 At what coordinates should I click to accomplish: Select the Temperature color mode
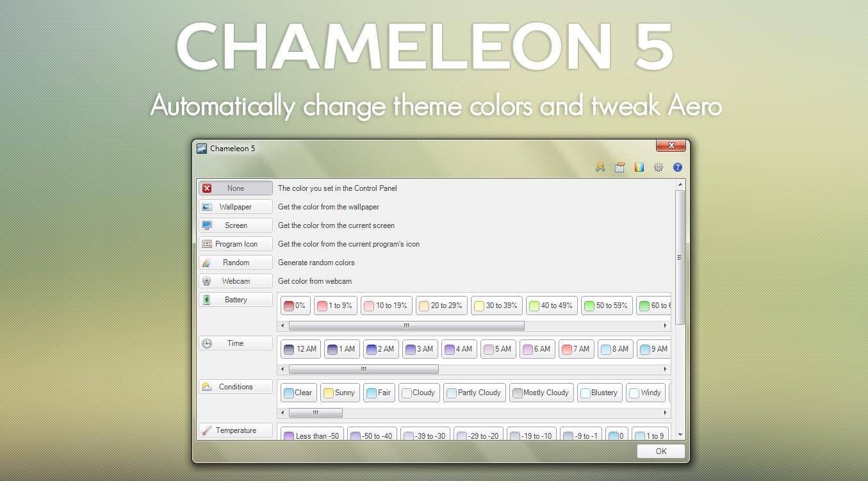(x=236, y=430)
